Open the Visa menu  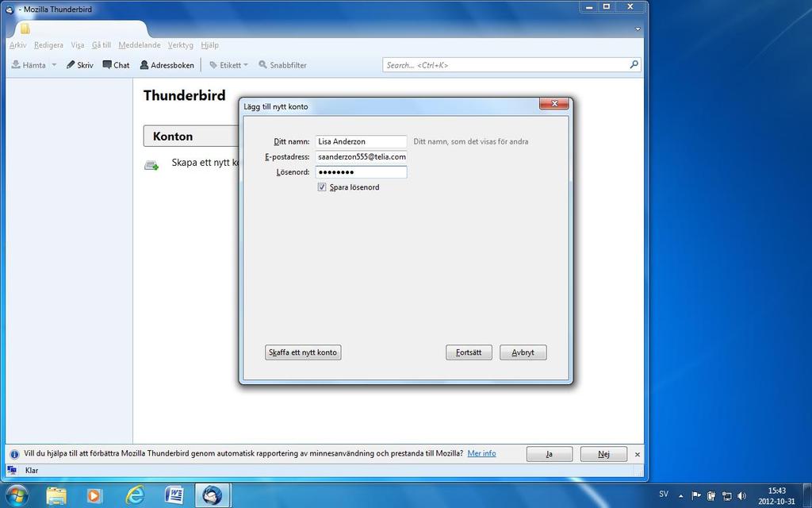tap(77, 45)
